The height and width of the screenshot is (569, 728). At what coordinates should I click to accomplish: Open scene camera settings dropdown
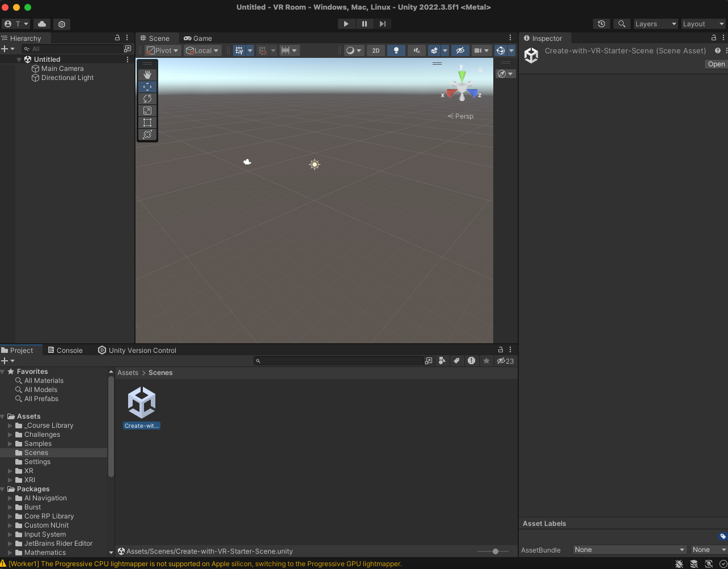tap(482, 50)
